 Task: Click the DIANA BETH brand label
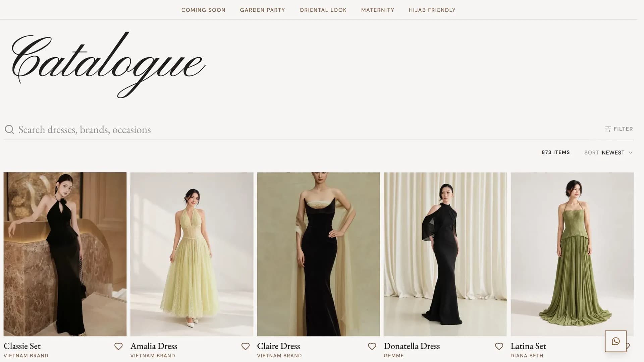(527, 356)
